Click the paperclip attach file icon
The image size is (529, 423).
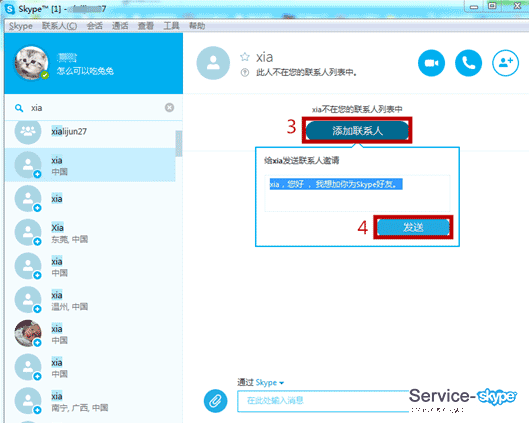[215, 401]
